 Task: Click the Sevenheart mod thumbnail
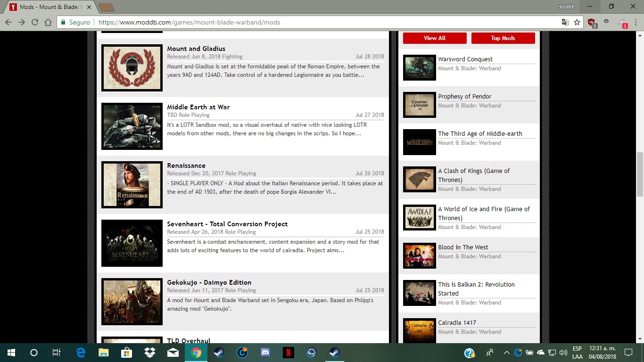click(x=132, y=243)
